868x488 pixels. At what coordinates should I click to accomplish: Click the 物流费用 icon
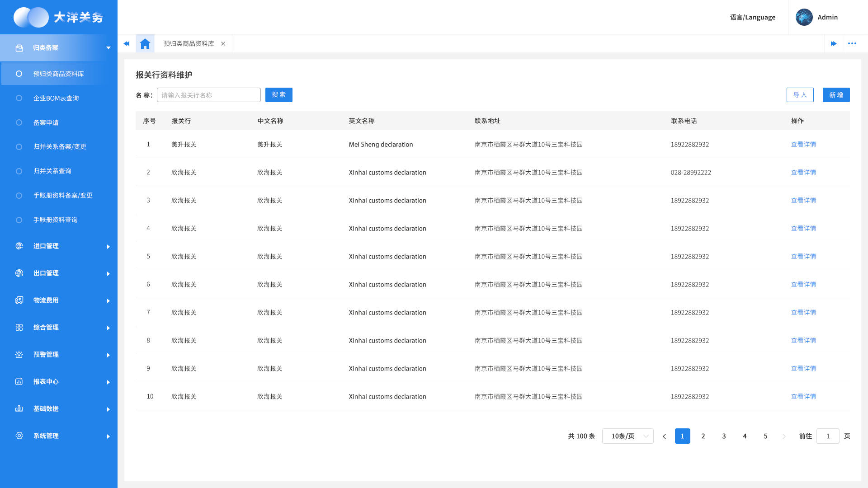point(19,300)
